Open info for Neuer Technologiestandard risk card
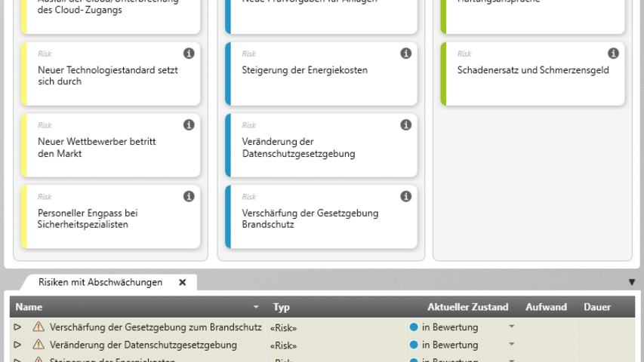The image size is (644, 362). click(189, 54)
